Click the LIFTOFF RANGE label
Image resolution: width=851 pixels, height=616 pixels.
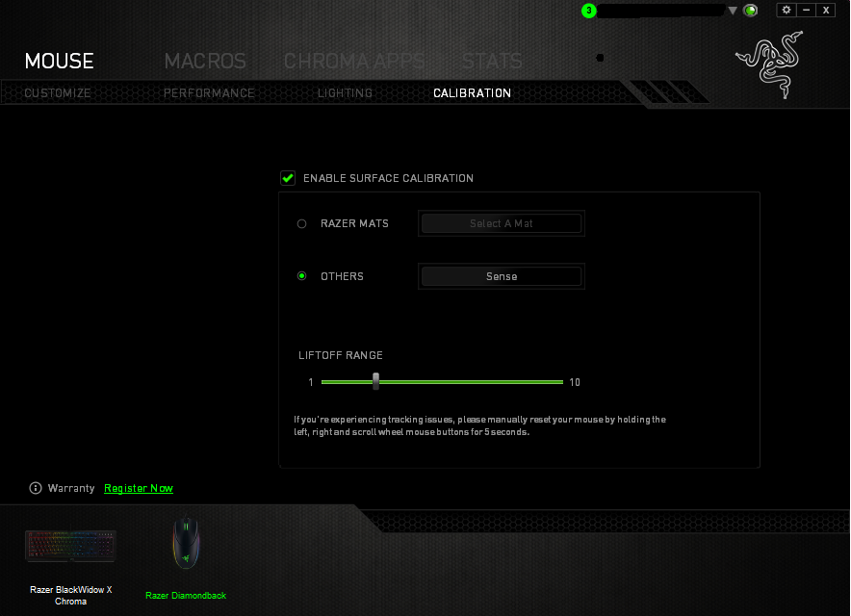click(x=340, y=355)
